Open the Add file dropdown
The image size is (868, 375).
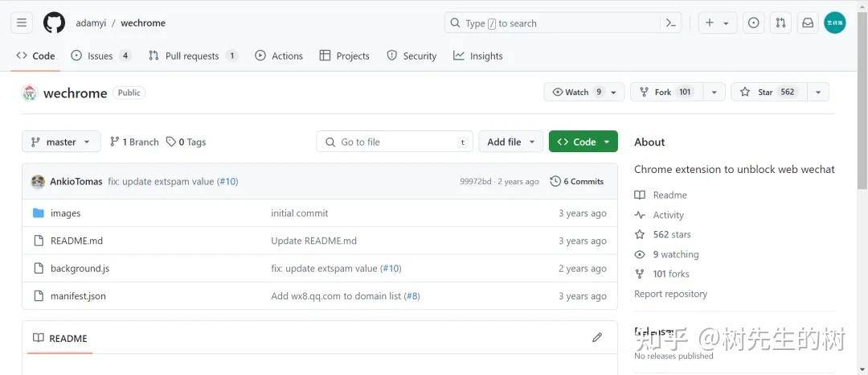pos(511,142)
